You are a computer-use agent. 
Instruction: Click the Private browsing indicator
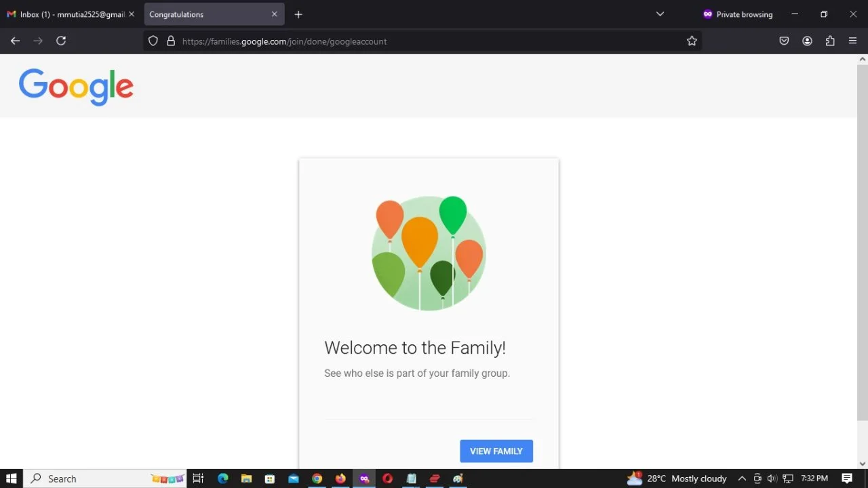[738, 14]
